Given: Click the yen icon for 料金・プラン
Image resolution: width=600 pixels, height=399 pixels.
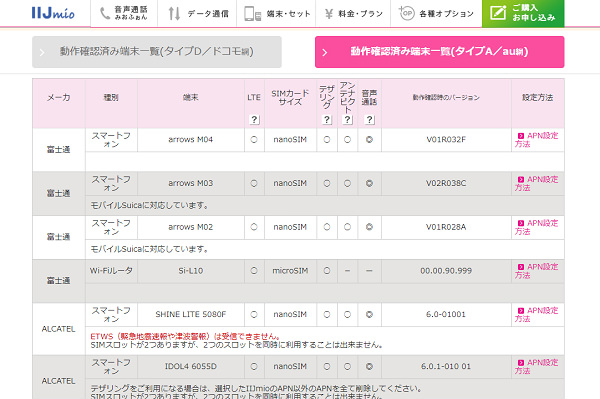Looking at the screenshot, I should tap(329, 14).
